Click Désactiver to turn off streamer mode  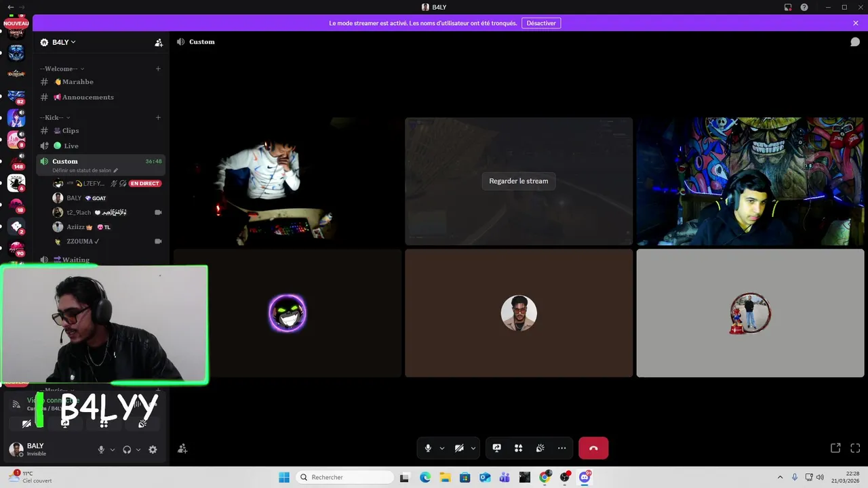click(x=541, y=23)
